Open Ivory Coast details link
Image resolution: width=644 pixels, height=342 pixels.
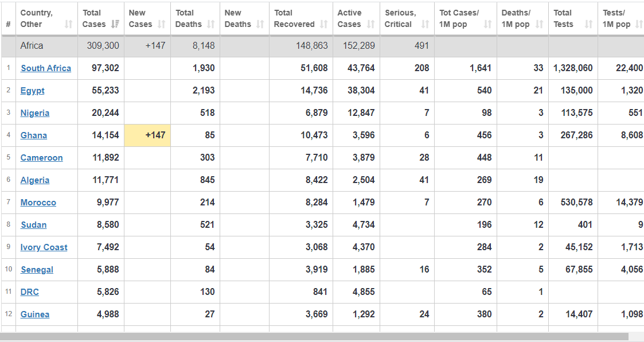click(x=44, y=247)
